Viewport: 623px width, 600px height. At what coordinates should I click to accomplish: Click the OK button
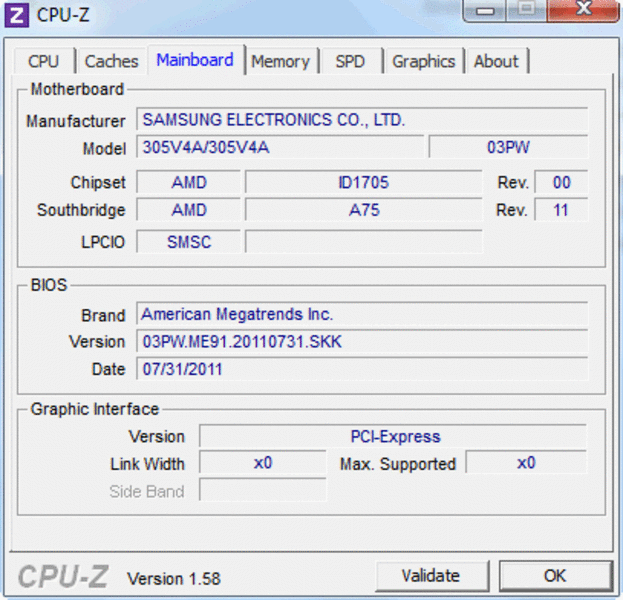pyautogui.click(x=555, y=575)
